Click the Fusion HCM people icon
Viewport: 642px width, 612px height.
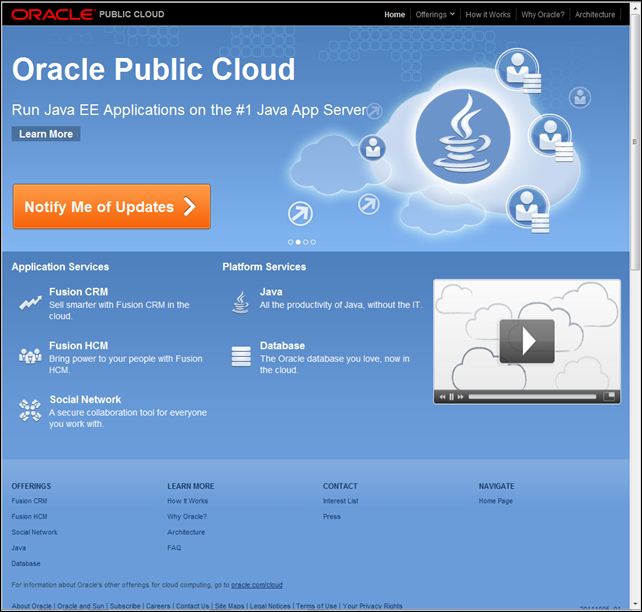point(30,356)
